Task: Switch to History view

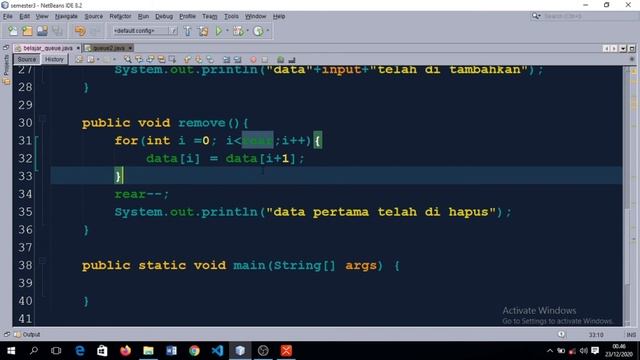Action: pos(54,60)
